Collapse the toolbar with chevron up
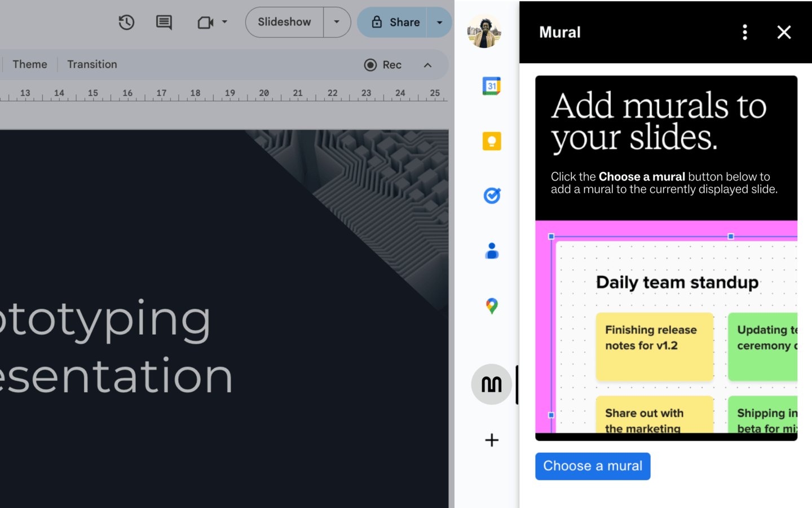The height and width of the screenshot is (508, 812). pos(428,65)
